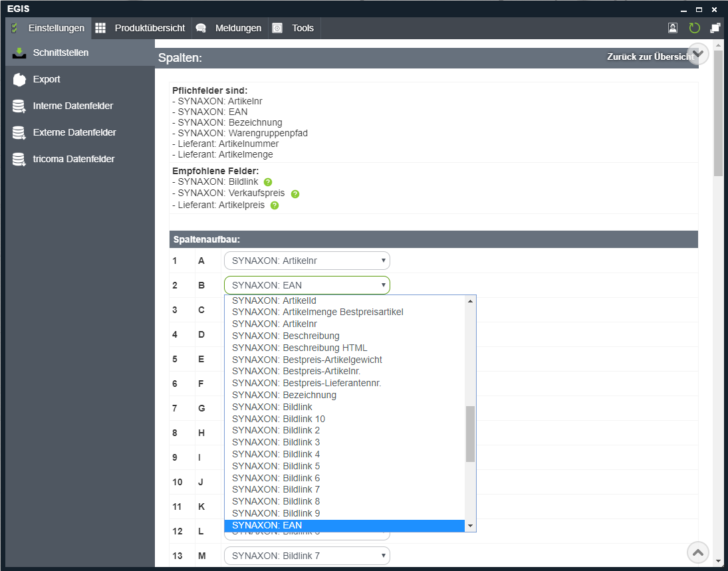The height and width of the screenshot is (571, 728).
Task: Choose SYNAXON: ArtikelId from the open list
Action: [344, 300]
